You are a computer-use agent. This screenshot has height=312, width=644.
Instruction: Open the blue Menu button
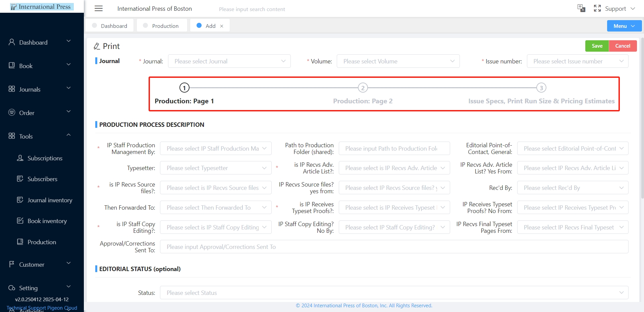tap(624, 26)
